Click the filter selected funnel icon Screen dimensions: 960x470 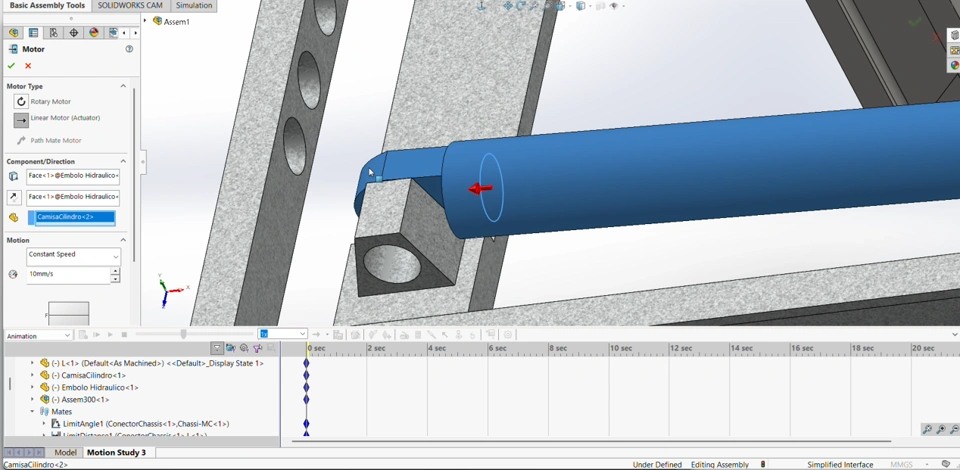click(x=258, y=348)
